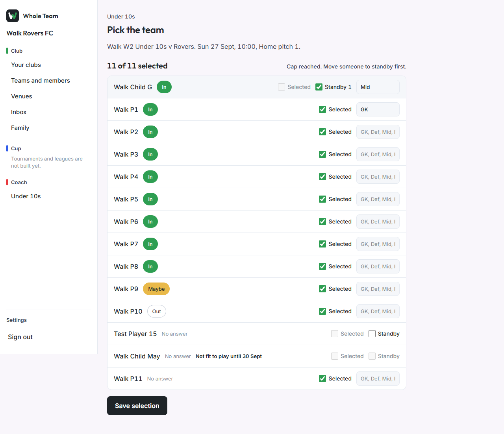Tick Selected for Walk Child May
Image resolution: width=504 pixels, height=434 pixels.
click(x=335, y=356)
